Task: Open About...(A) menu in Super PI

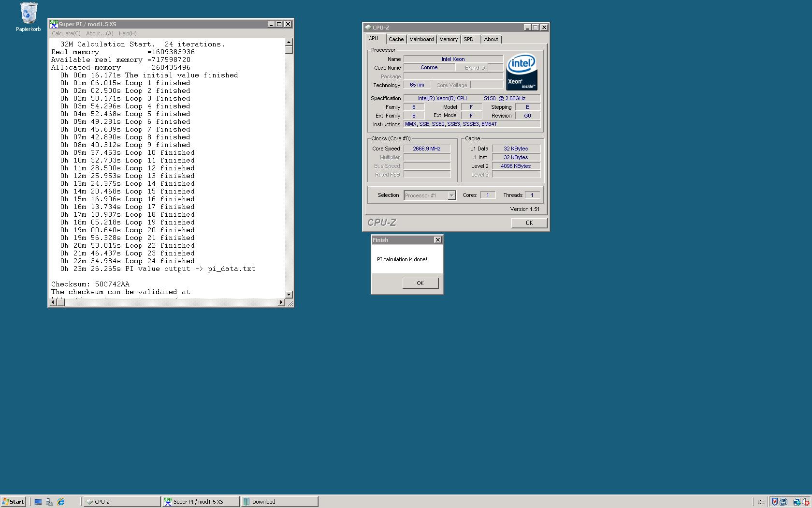Action: [100, 33]
